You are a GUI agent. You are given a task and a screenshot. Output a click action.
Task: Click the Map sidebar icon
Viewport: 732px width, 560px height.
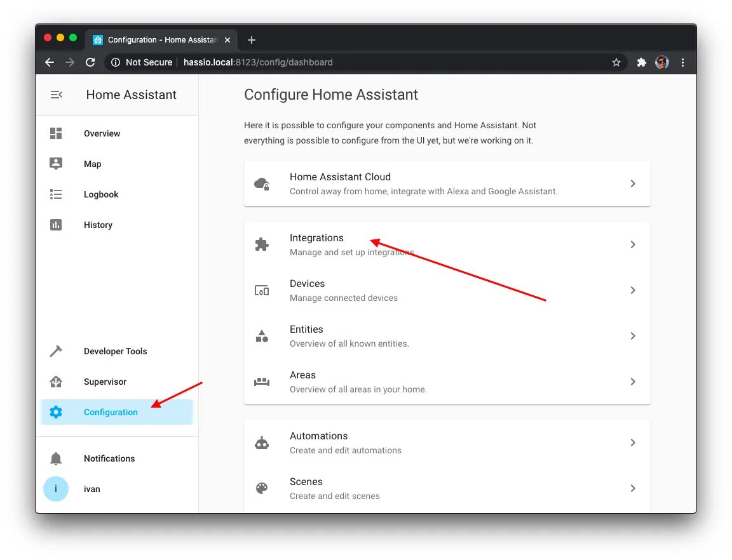(56, 164)
